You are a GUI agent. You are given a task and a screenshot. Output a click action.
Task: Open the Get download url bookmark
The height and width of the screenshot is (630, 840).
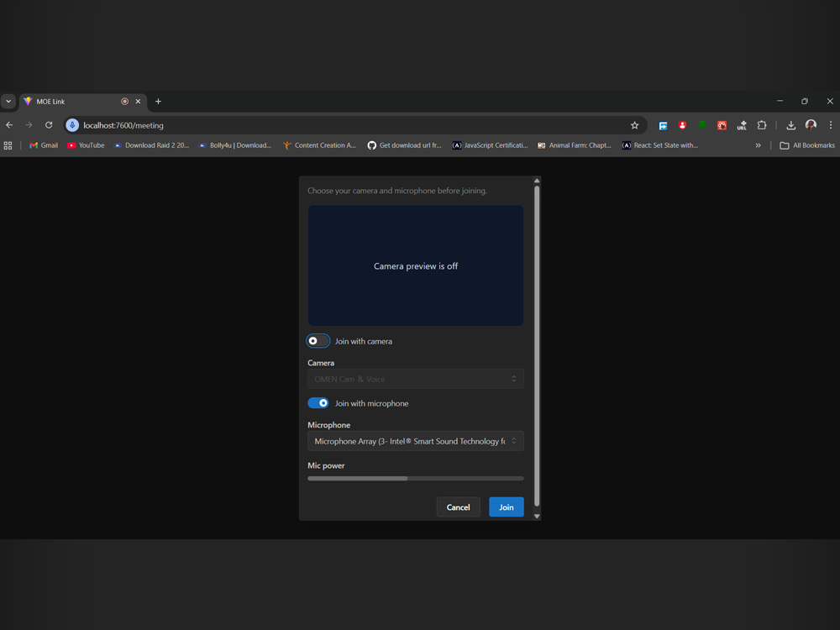tap(405, 145)
